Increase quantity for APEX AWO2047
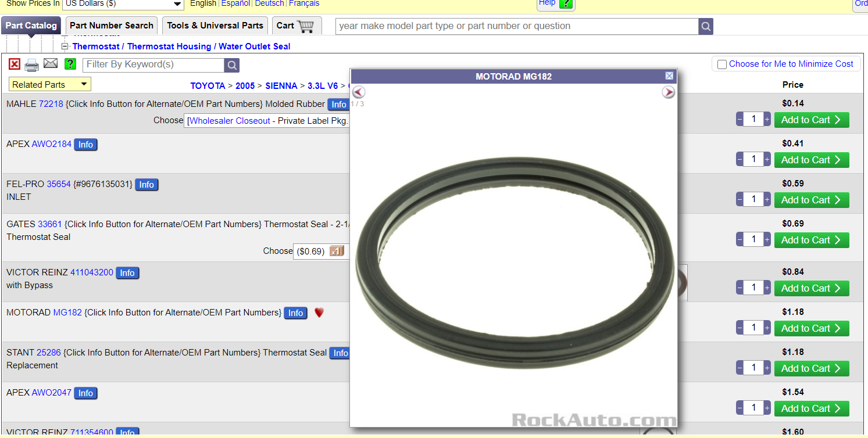Image resolution: width=868 pixels, height=438 pixels. [x=767, y=408]
